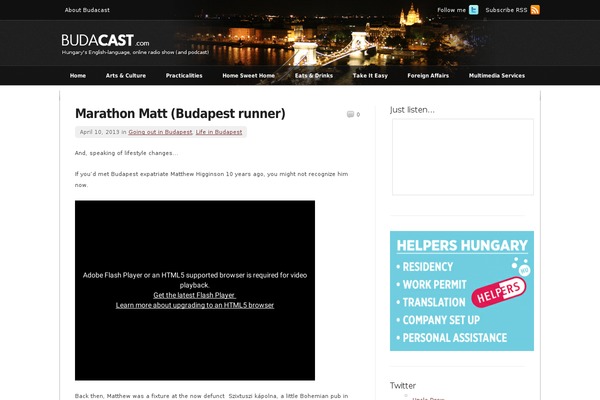Click the BUDACAST.com logo
The height and width of the screenshot is (400, 600).
[105, 40]
